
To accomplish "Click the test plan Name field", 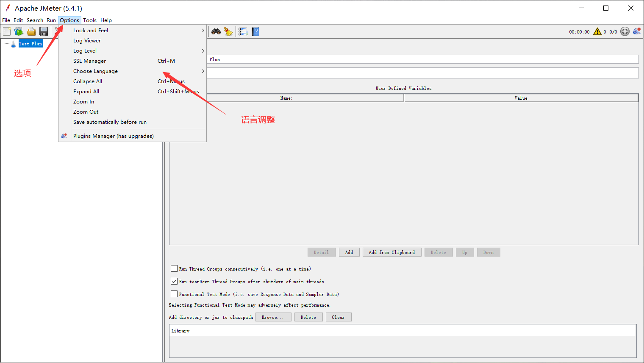I will click(x=422, y=59).
